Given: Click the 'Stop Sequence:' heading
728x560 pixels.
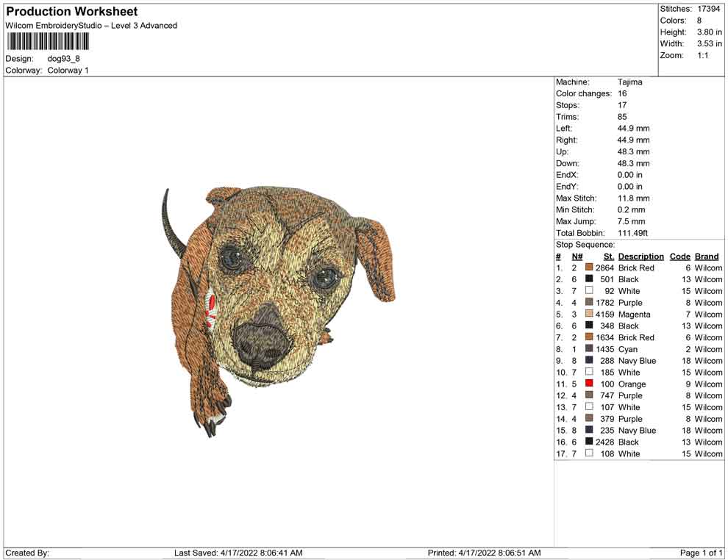Looking at the screenshot, I should [585, 245].
